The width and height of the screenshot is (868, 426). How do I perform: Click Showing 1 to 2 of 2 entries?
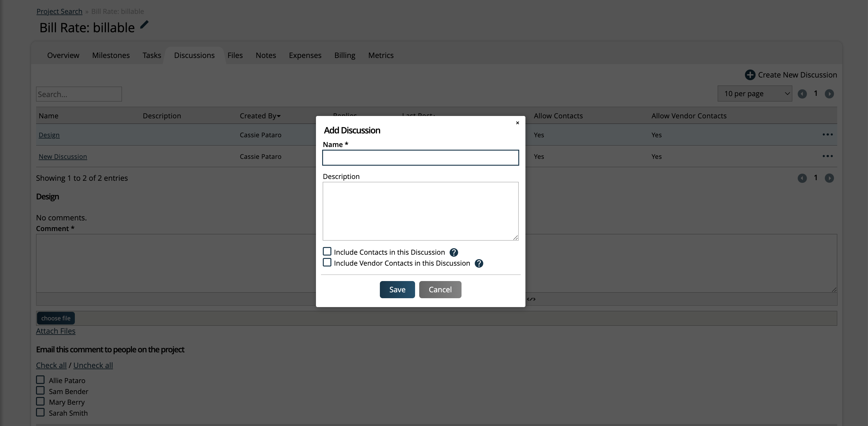[x=82, y=178]
